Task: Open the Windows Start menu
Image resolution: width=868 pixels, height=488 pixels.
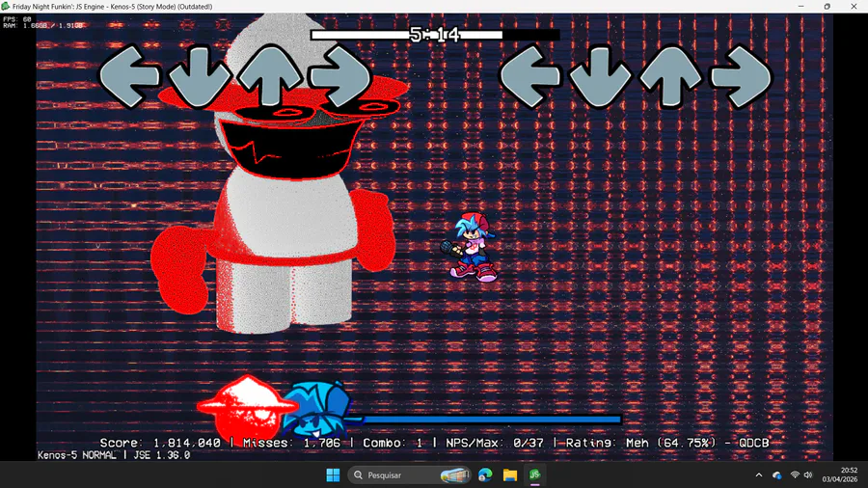Action: [x=333, y=474]
